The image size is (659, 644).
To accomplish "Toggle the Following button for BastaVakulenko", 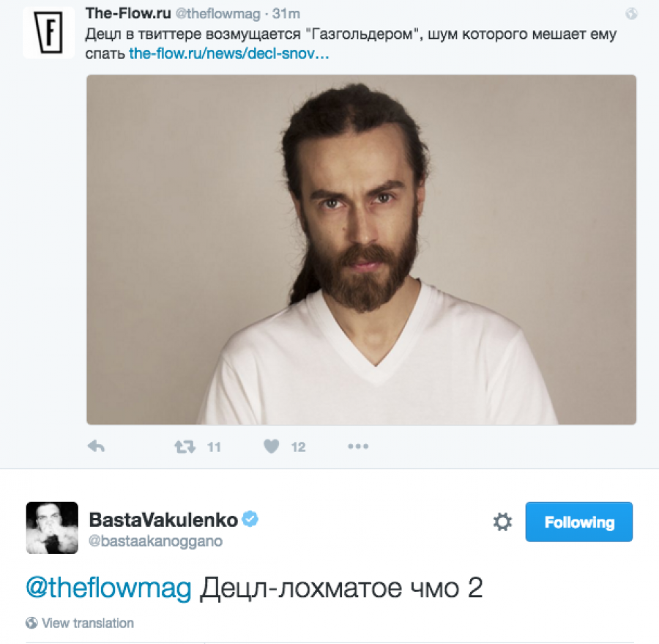I will point(578,522).
